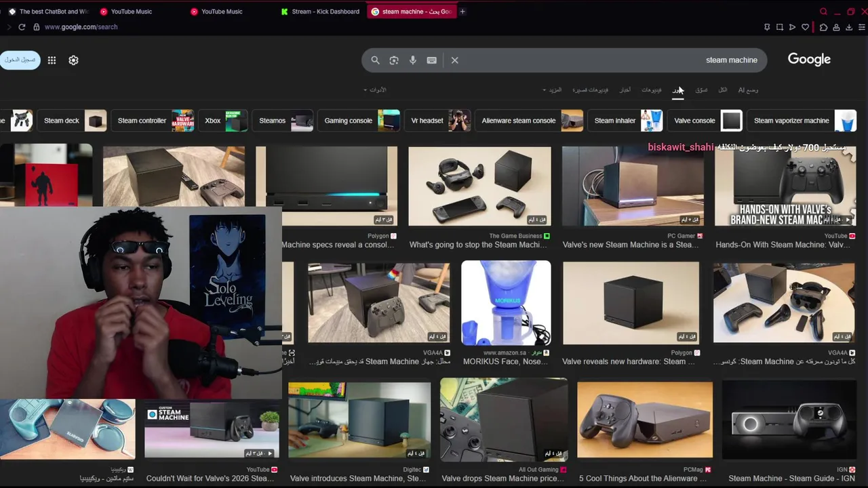Filter images by Steam vaporizer machine chip
Screen dimensions: 868x488
coord(803,121)
